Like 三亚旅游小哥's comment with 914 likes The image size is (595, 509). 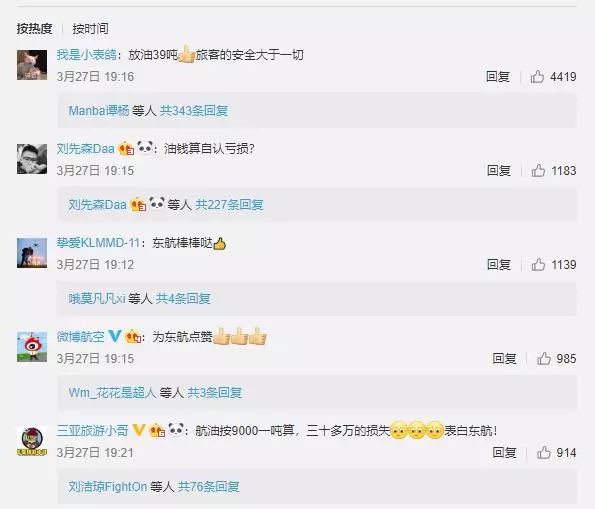click(543, 452)
